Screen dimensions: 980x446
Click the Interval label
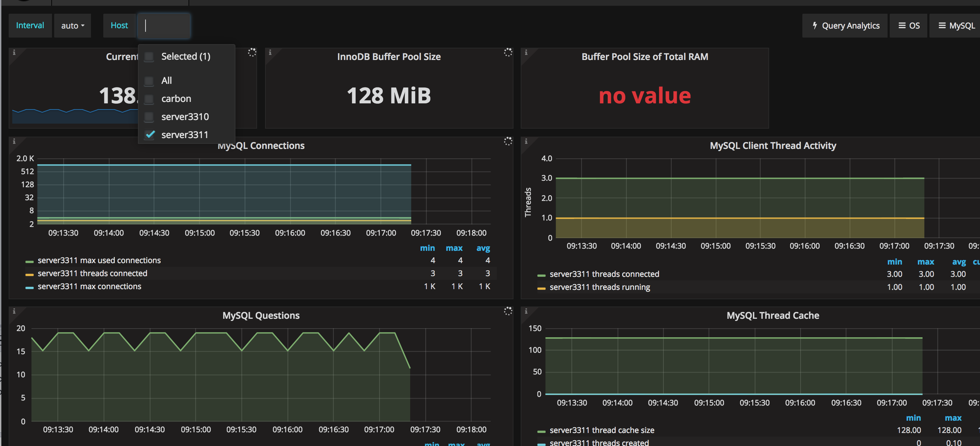tap(30, 26)
